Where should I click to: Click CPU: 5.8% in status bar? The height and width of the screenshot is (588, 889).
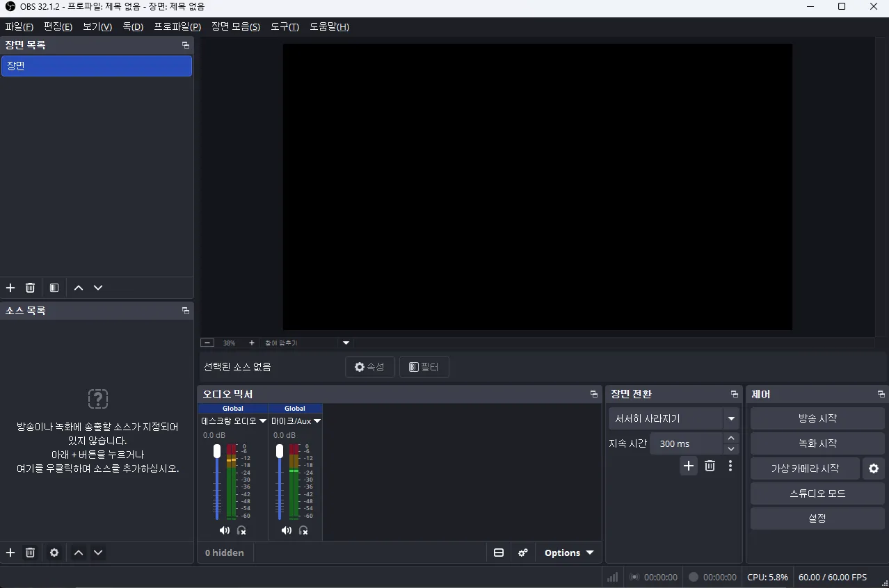tap(768, 577)
